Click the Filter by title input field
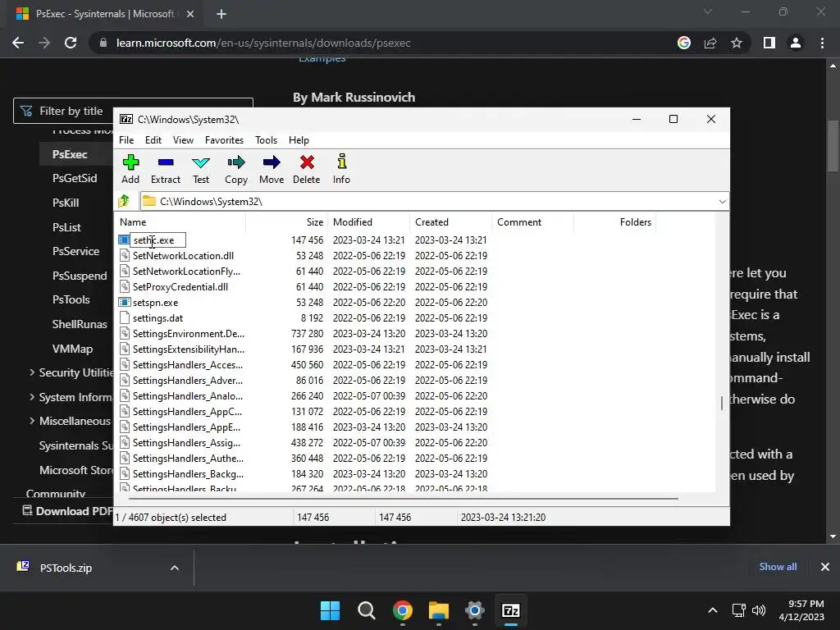Viewport: 840px width, 630px height. coord(133,111)
